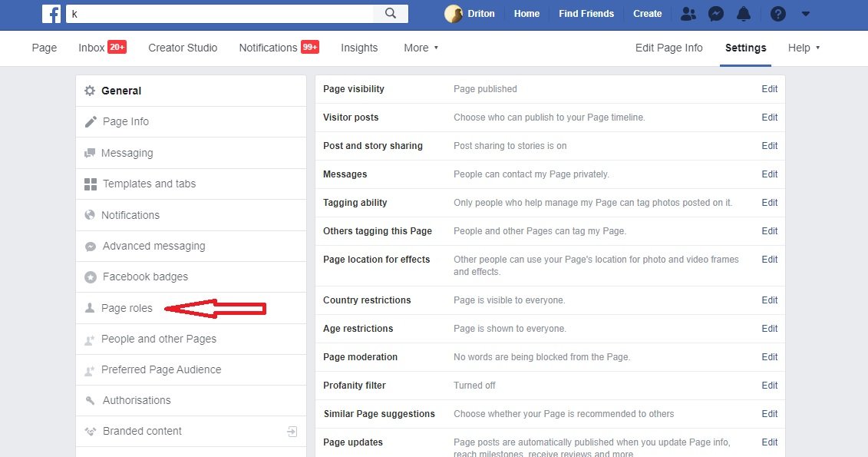Click the search magnifier button
Screen dimensions: 868x457
(391, 13)
